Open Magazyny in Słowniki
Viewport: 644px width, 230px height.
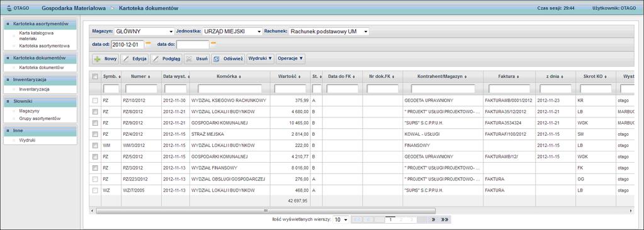[29, 111]
